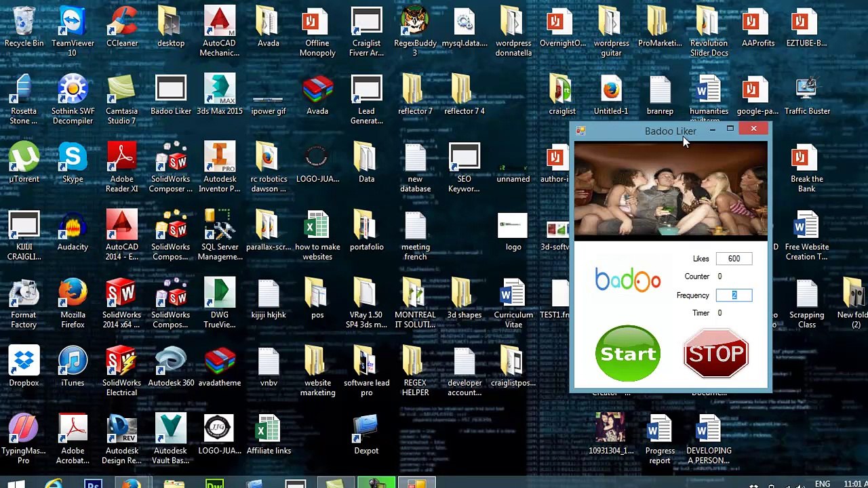The height and width of the screenshot is (488, 868).
Task: Select the Autodesk Inventor desktop icon
Action: pyautogui.click(x=220, y=167)
